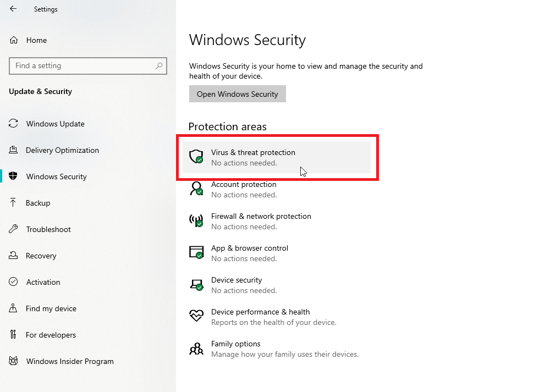Click the Update & Security sidebar heading
Image resolution: width=550 pixels, height=392 pixels.
[x=40, y=91]
